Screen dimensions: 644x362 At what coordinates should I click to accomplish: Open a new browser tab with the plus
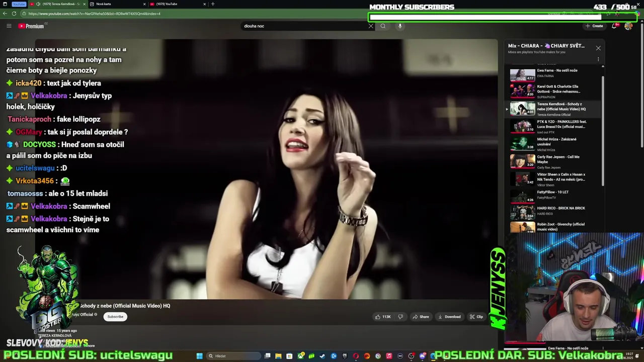[212, 4]
